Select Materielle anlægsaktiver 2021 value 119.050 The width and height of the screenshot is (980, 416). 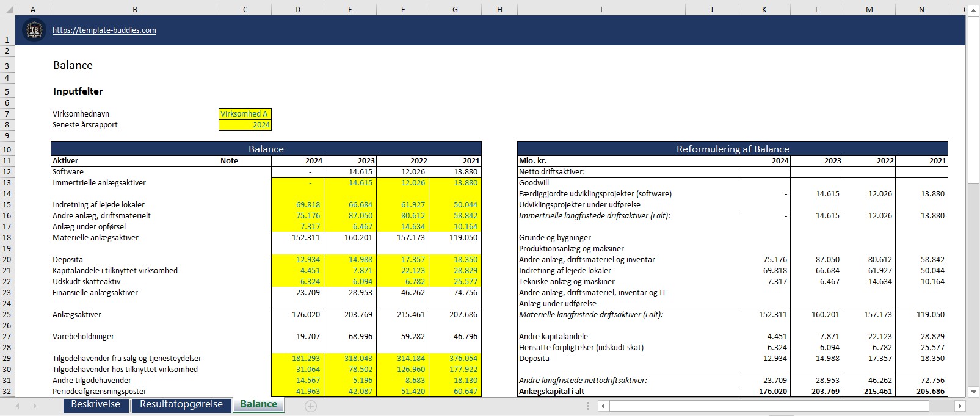coord(455,238)
